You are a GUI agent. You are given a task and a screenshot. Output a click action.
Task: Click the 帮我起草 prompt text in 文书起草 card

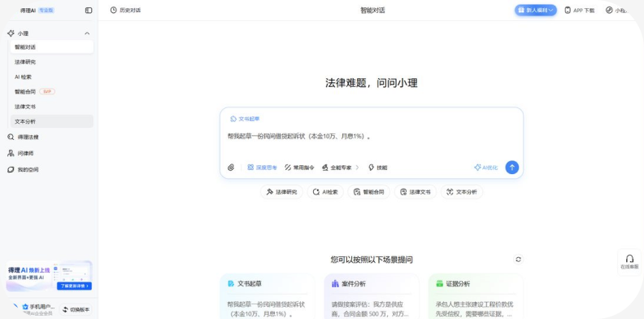point(266,309)
